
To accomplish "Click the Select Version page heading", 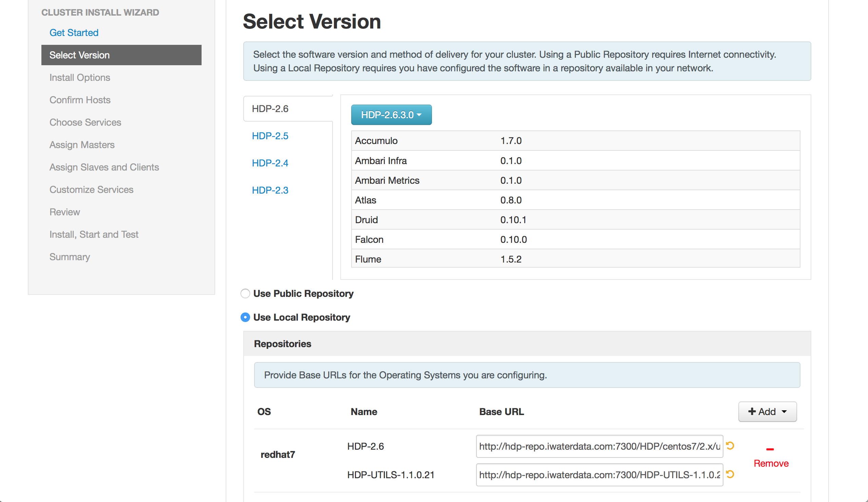I will tap(312, 21).
